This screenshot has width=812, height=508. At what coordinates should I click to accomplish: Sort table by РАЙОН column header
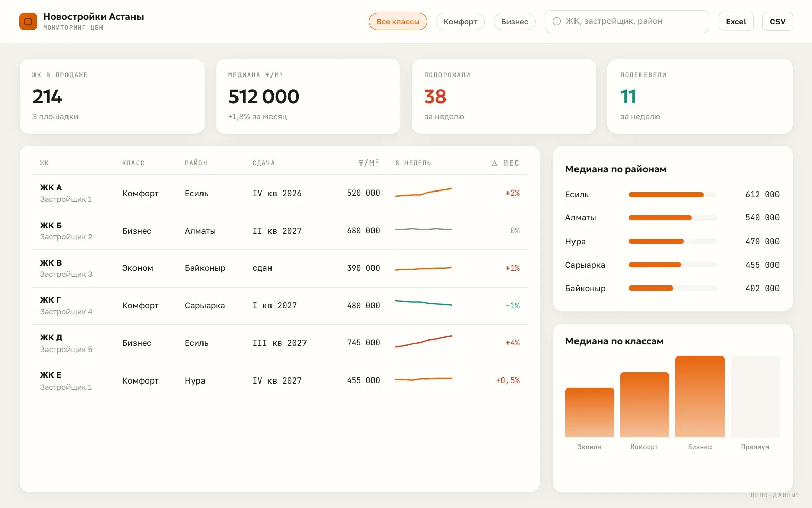click(196, 163)
